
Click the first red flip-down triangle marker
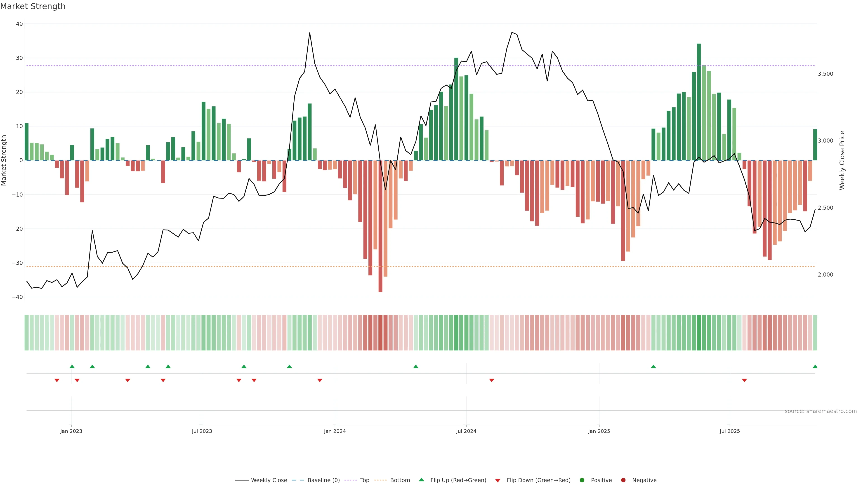coord(57,380)
